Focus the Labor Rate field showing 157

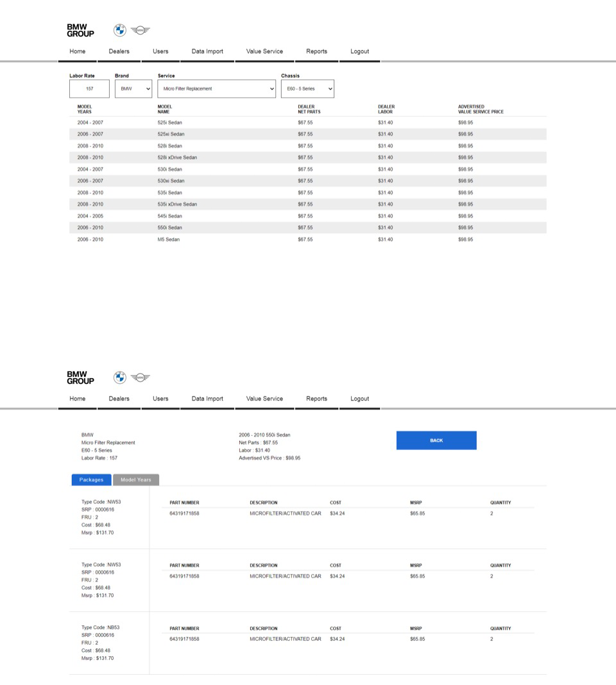pyautogui.click(x=89, y=89)
